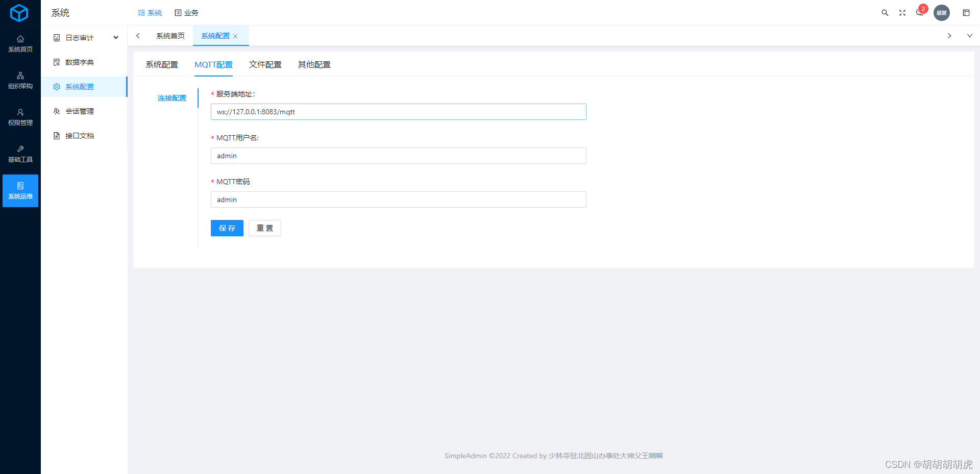
Task: Click the blue cube logo icon
Action: pyautogui.click(x=19, y=13)
